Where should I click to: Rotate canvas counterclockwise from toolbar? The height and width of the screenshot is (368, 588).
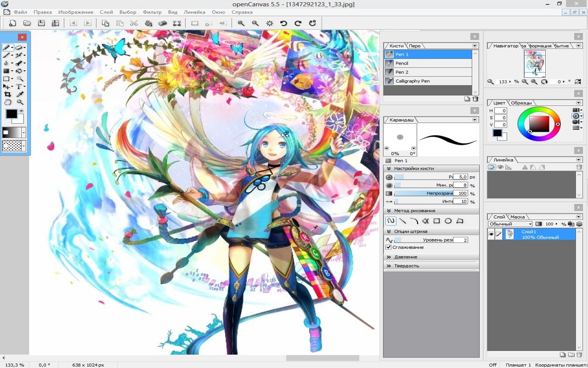[x=283, y=23]
